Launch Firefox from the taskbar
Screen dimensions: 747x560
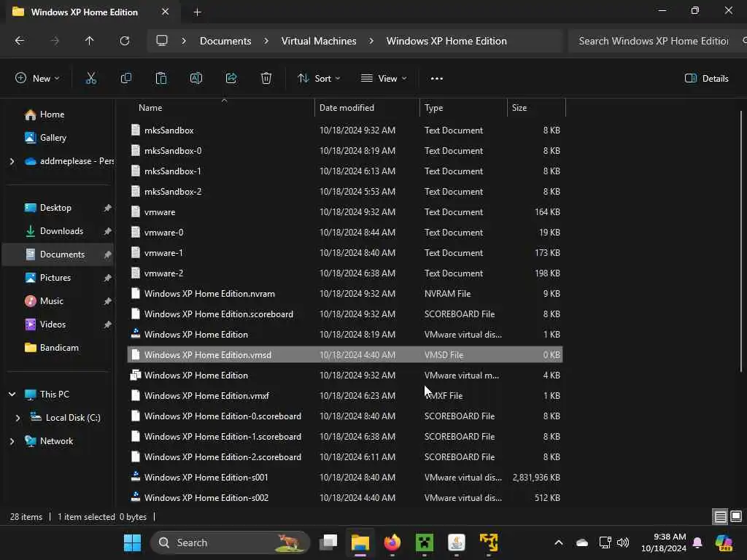(392, 542)
